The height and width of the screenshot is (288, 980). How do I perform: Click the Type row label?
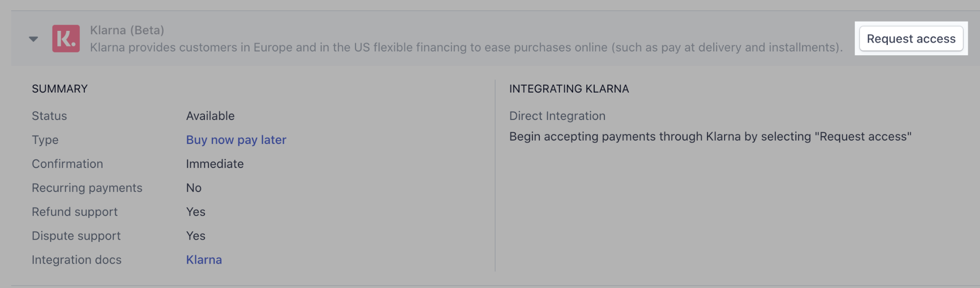click(46, 140)
